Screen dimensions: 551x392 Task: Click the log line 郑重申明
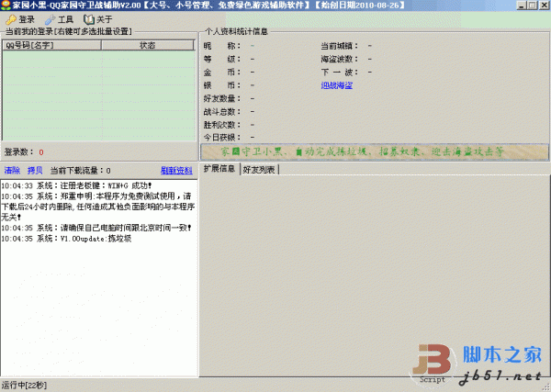pyautogui.click(x=98, y=207)
